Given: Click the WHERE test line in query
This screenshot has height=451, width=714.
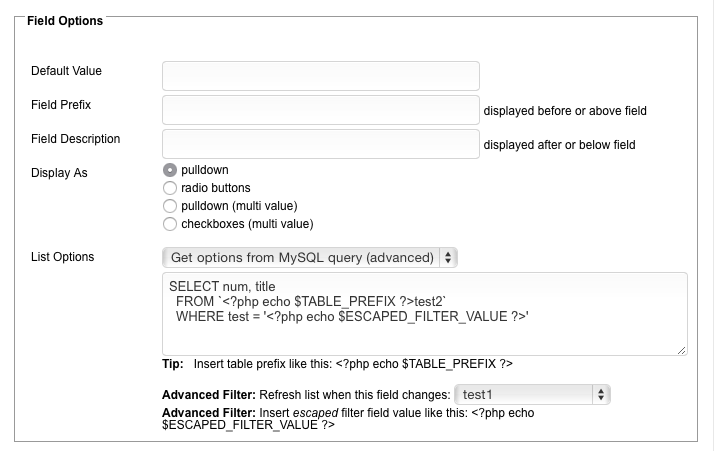Looking at the screenshot, I should click(351, 316).
